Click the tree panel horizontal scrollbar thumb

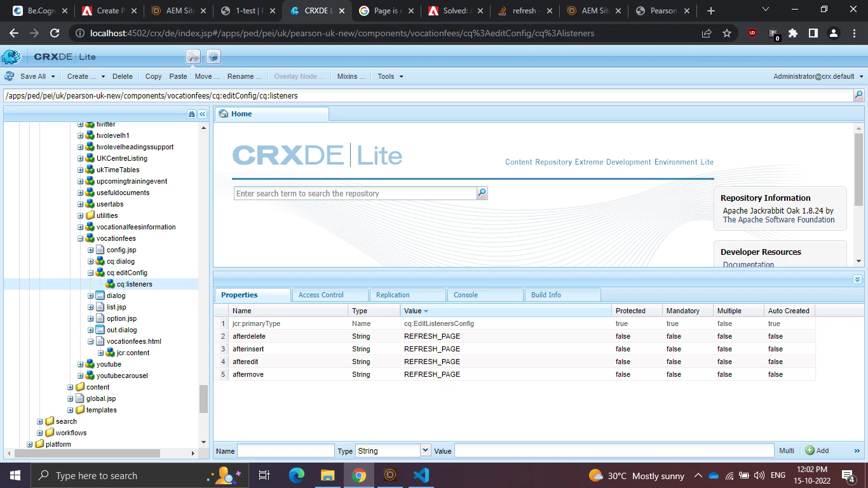pos(87,454)
